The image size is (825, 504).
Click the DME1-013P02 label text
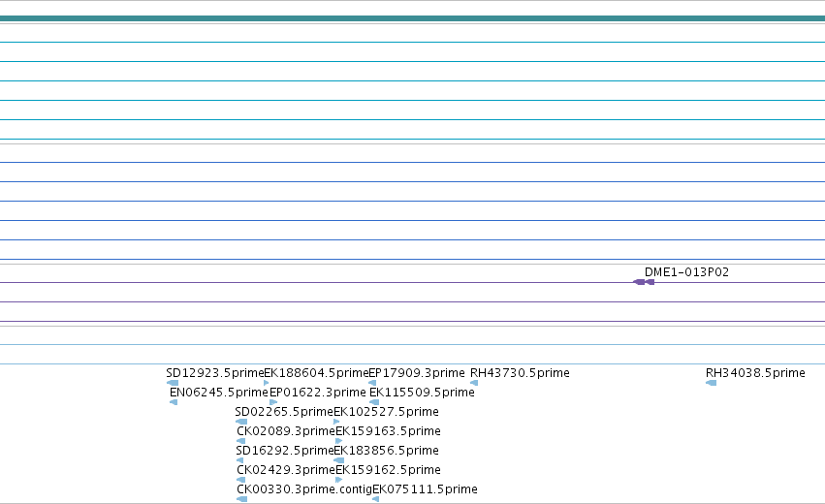click(x=686, y=272)
